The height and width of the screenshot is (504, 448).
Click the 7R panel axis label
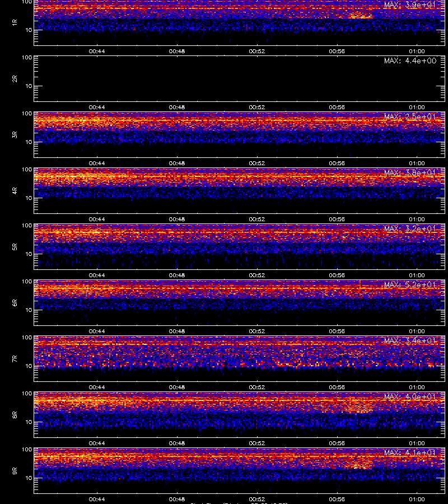click(15, 359)
